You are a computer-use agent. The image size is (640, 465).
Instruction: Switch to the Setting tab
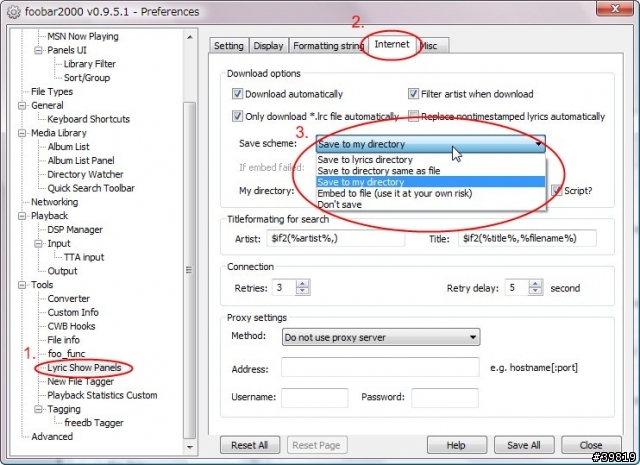pyautogui.click(x=229, y=46)
